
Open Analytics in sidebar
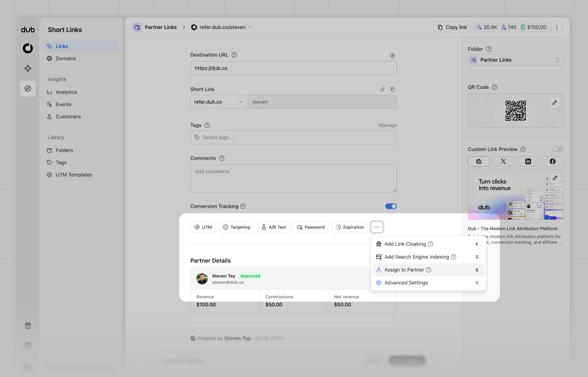[81, 92]
